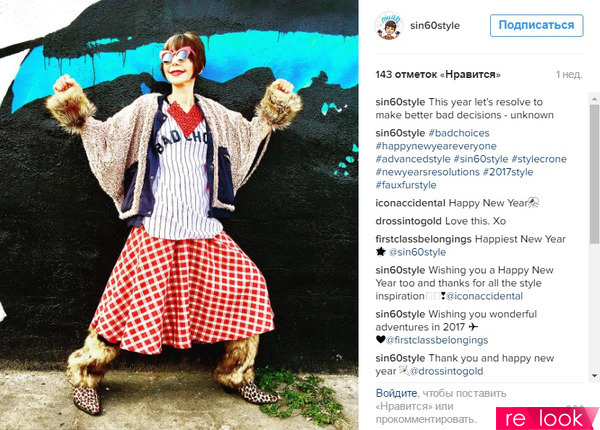Click the scrollbar down arrow in comments
This screenshot has height=430, width=600.
click(595, 376)
